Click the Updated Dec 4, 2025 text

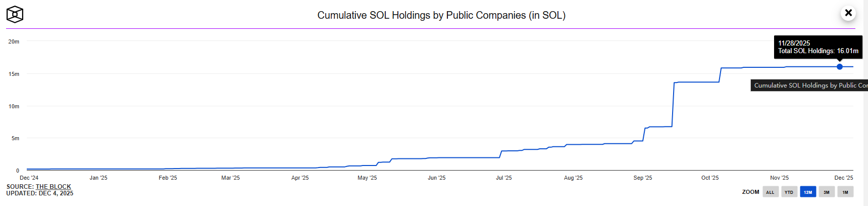coord(40,193)
